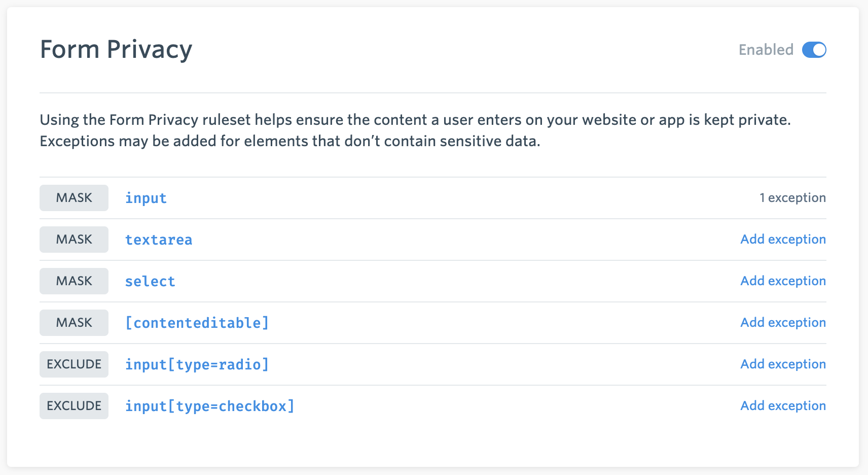Add exception for textarea rule
Screen dimensions: 868x475
(x=783, y=240)
